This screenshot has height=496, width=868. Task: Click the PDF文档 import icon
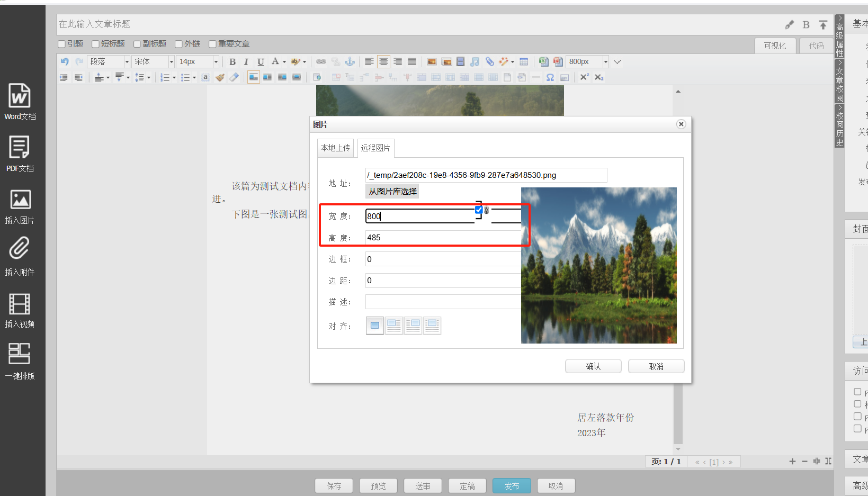(20, 154)
